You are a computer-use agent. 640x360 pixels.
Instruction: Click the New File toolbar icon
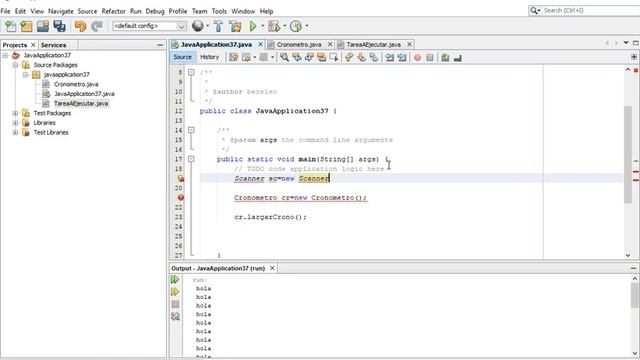click(11, 26)
